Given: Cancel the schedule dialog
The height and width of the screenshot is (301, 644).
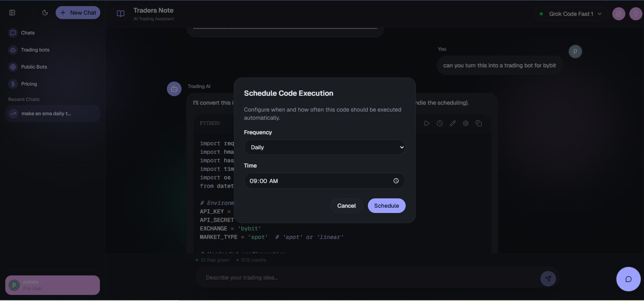Looking at the screenshot, I should click(346, 206).
